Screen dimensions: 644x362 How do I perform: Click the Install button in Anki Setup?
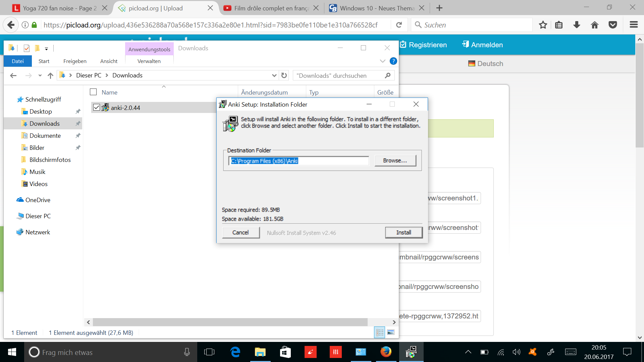404,233
